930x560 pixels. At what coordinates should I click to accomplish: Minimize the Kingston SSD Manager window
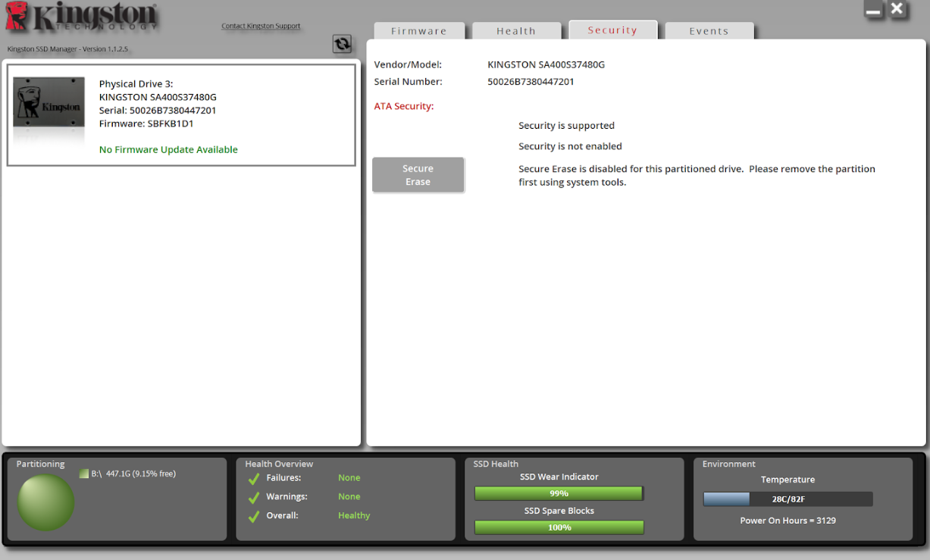tap(873, 11)
